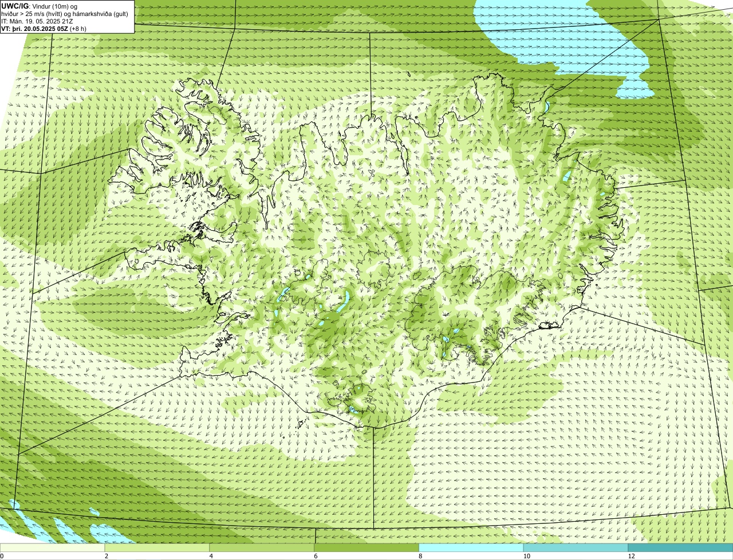The height and width of the screenshot is (560, 733).
Task: Click the 'VT: þri. 20.05.2025 05Z (+8 h)' line
Action: point(44,28)
